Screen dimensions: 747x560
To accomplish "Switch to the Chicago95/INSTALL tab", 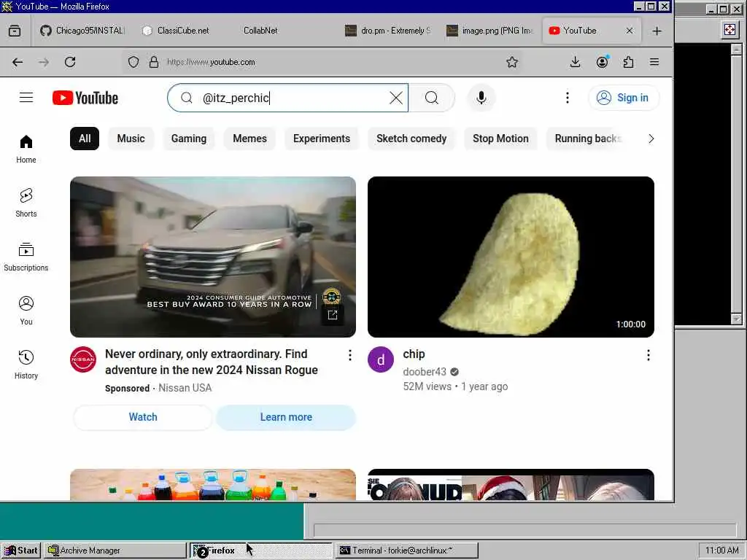I will pos(82,31).
